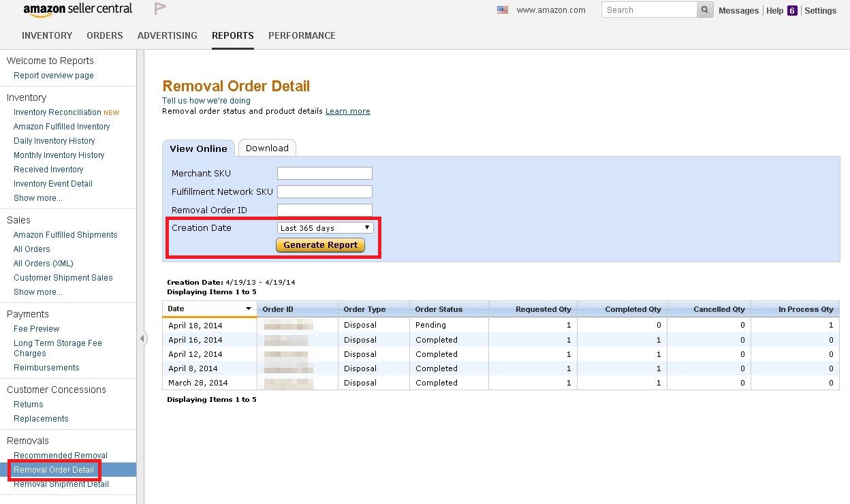The height and width of the screenshot is (504, 850).
Task: Open Settings link
Action: point(821,11)
